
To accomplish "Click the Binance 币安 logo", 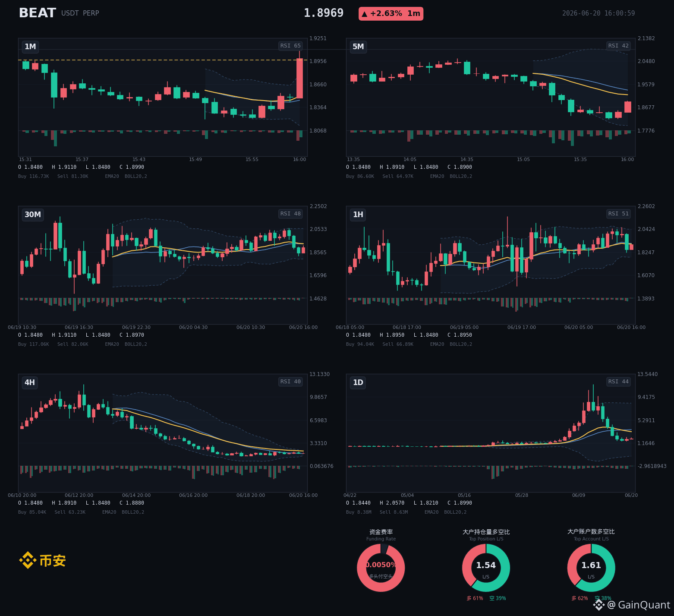I will tap(42, 560).
